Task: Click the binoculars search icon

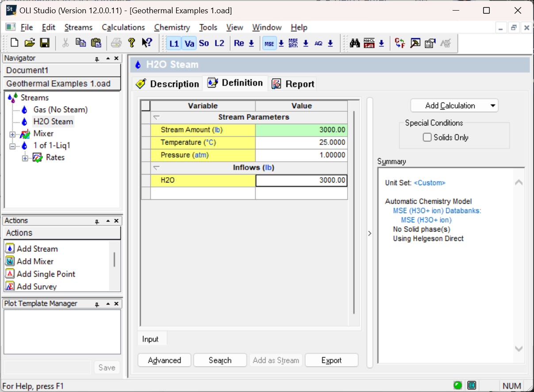Action: (355, 43)
